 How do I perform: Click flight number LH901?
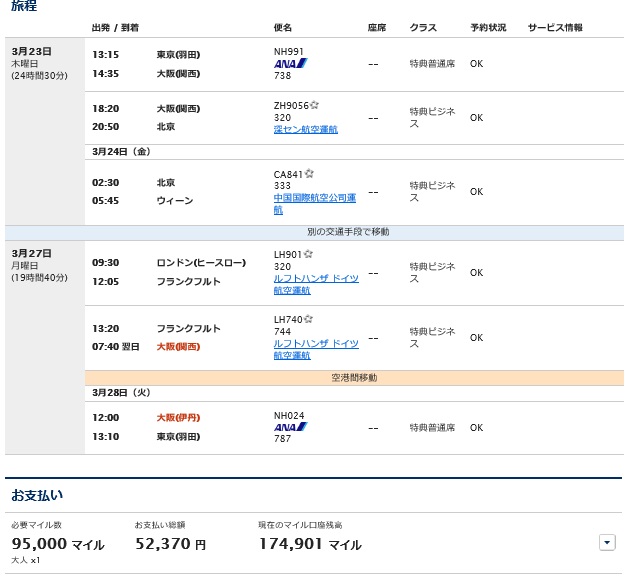point(288,255)
